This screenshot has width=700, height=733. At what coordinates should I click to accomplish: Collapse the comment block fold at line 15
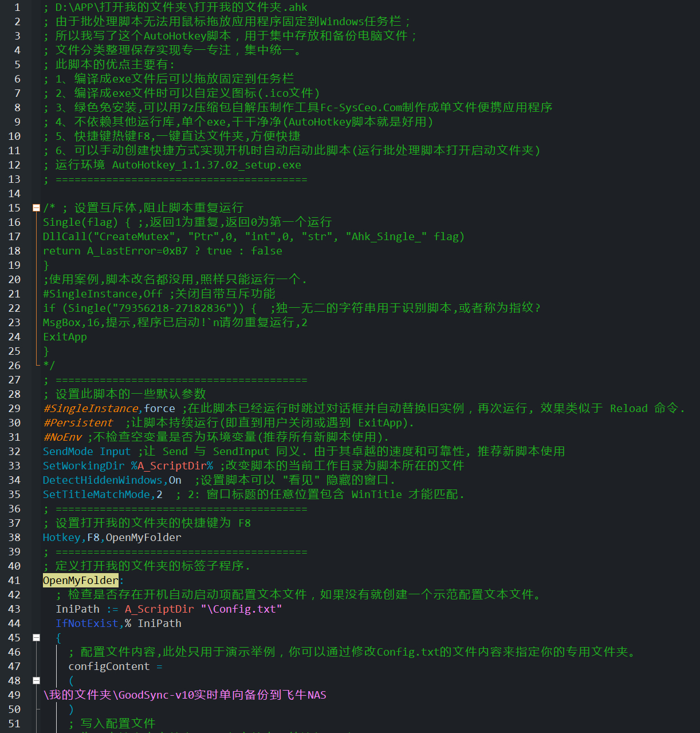click(x=36, y=207)
